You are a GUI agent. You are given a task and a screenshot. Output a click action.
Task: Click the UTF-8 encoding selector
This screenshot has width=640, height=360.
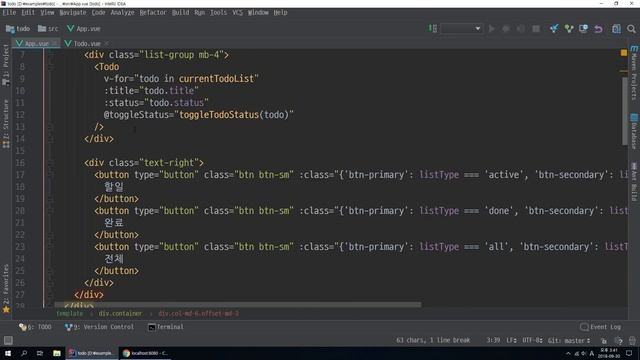coord(532,340)
